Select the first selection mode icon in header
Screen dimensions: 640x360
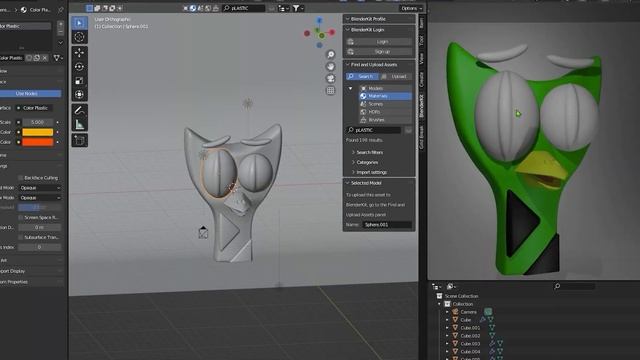tap(89, 8)
